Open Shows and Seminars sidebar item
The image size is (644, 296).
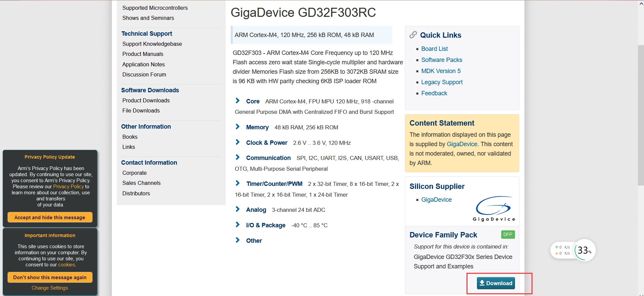click(x=148, y=18)
